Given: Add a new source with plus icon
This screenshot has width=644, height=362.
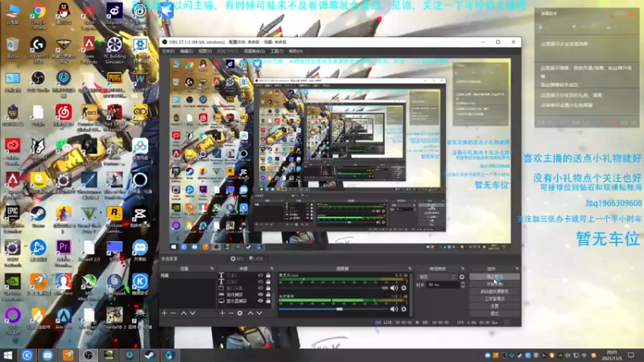Looking at the screenshot, I should (x=222, y=313).
